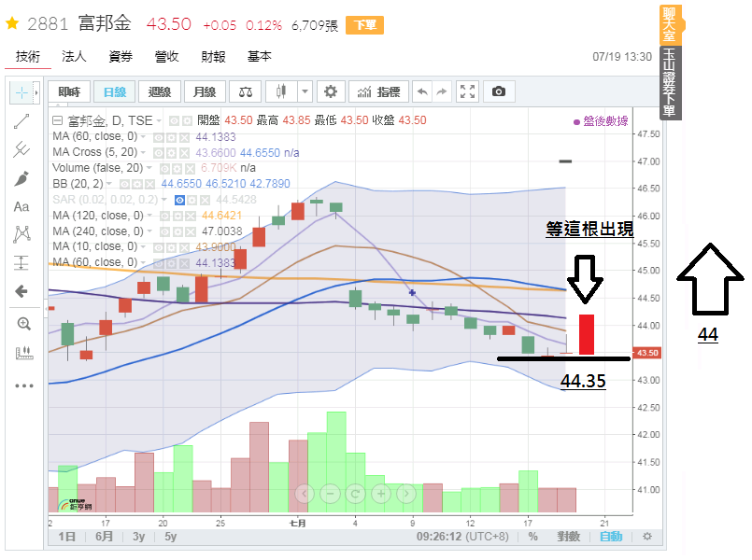Viewport: 752px width, 560px height.
Task: Reset chart with the circular refresh button
Action: click(355, 494)
